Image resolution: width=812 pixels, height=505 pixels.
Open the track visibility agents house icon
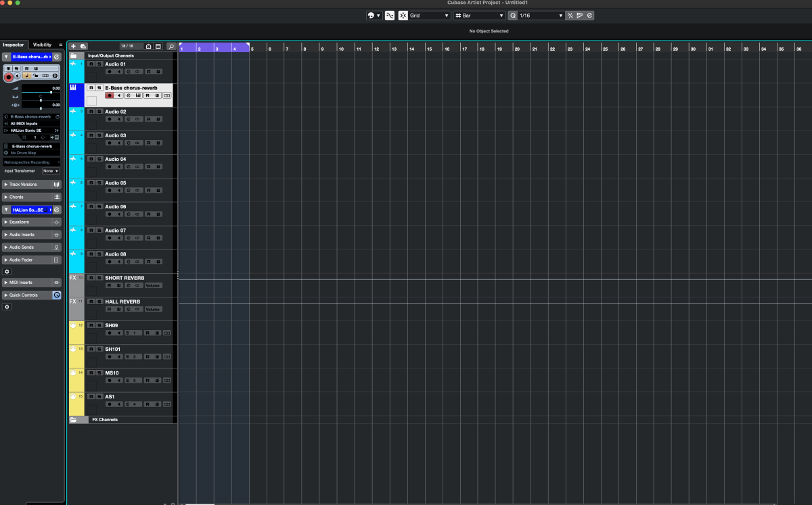pos(149,46)
